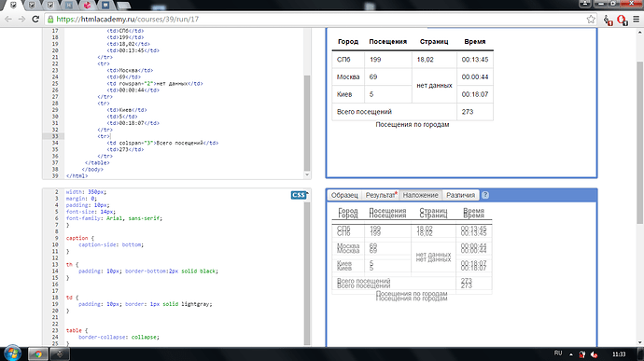Open the Windows Start menu orb
Image resolution: width=644 pixels, height=361 pixels.
(12, 354)
